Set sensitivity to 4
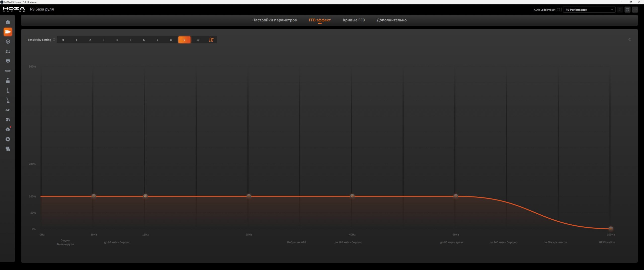 [117, 40]
